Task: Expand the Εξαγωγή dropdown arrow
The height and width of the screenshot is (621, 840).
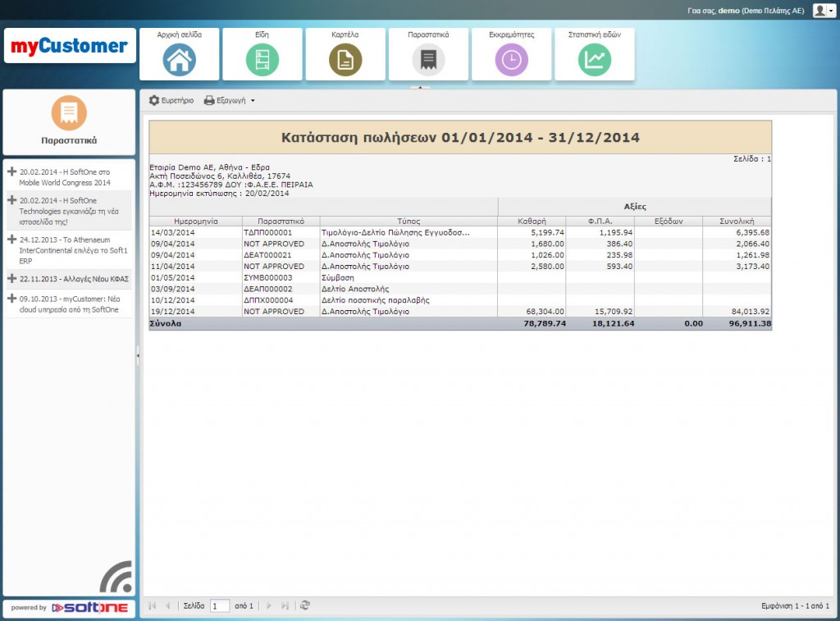Action: [x=253, y=101]
